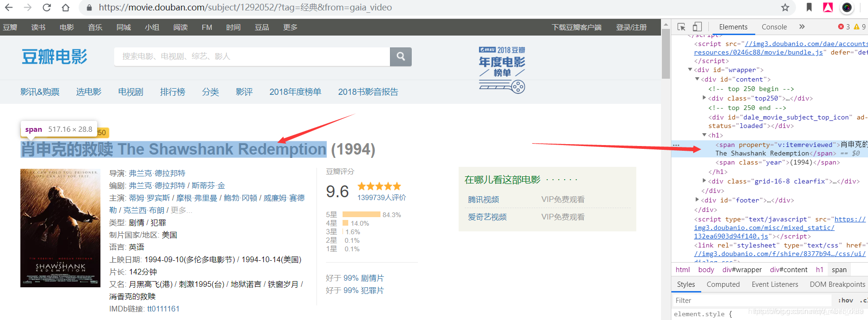Show more DevTools tabs chevron
The height and width of the screenshot is (320, 868).
click(x=802, y=27)
